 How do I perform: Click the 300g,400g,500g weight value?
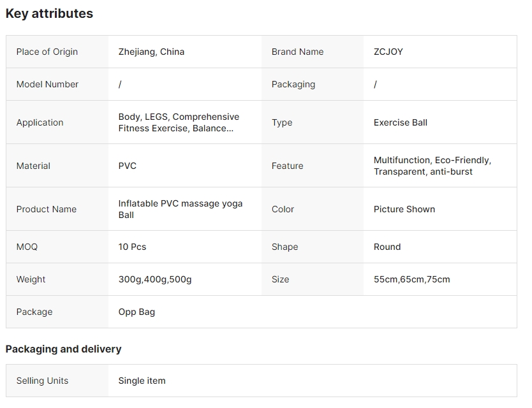coord(154,279)
